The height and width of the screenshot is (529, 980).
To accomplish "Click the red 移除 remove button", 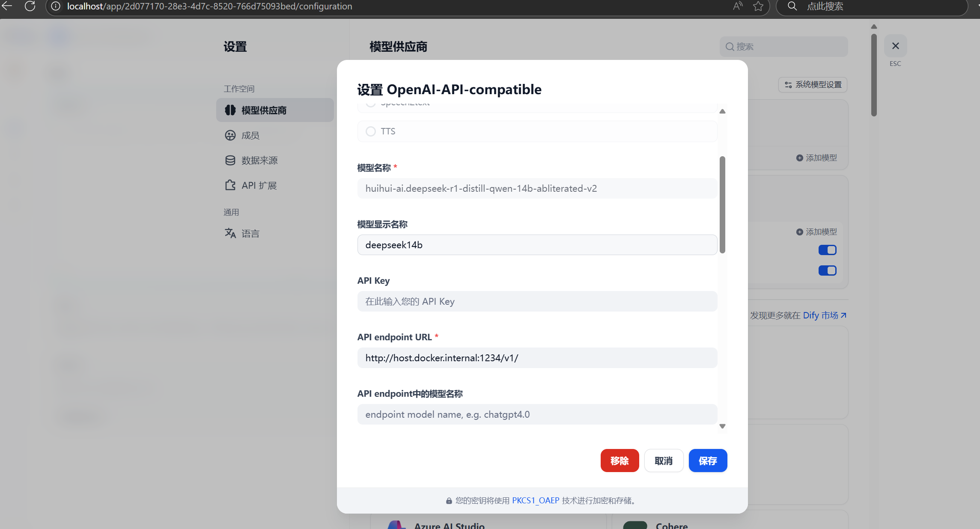I will coord(619,461).
